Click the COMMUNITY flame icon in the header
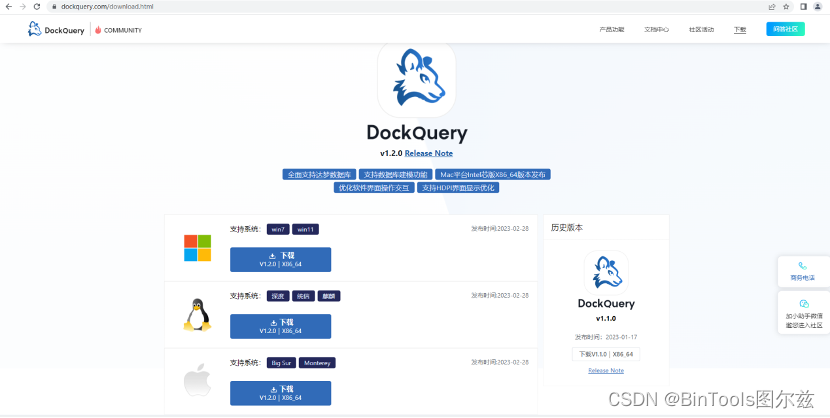Viewport: 830px width, 418px height. pos(98,30)
